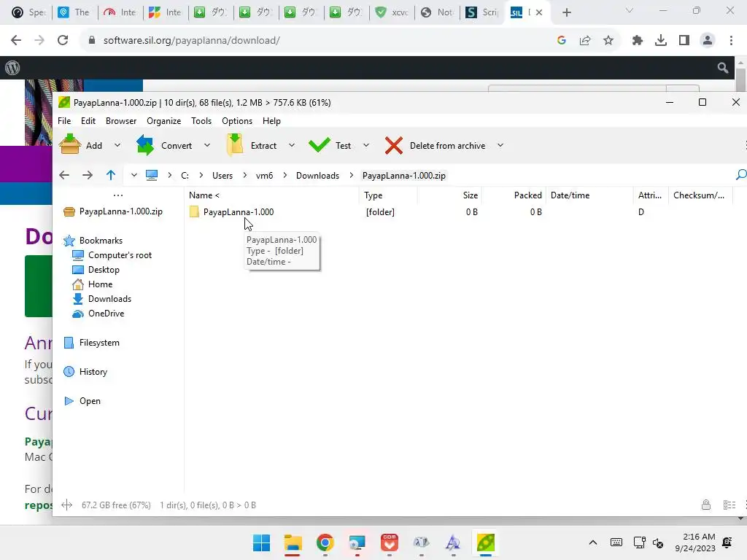Reload the Chrome page
The image size is (747, 560).
(63, 40)
